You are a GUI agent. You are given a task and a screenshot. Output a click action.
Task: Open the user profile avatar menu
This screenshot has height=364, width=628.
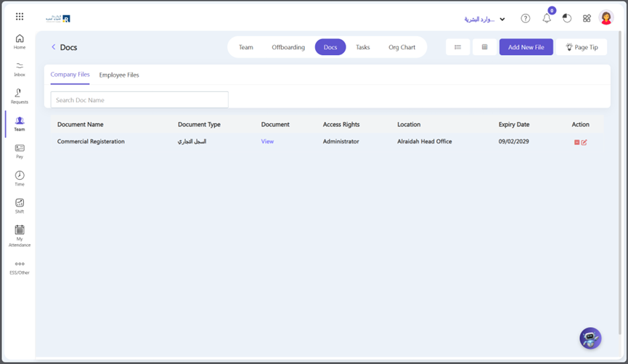[606, 18]
